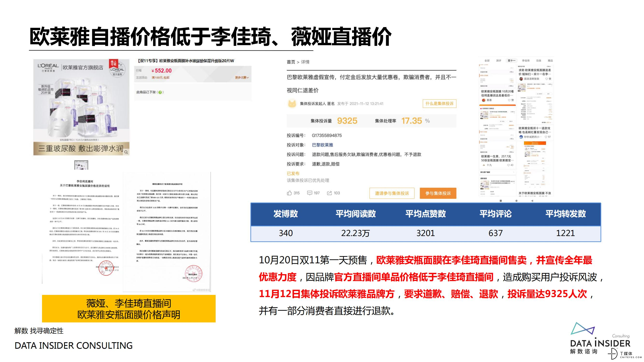Click the share icon showing 103

[330, 193]
